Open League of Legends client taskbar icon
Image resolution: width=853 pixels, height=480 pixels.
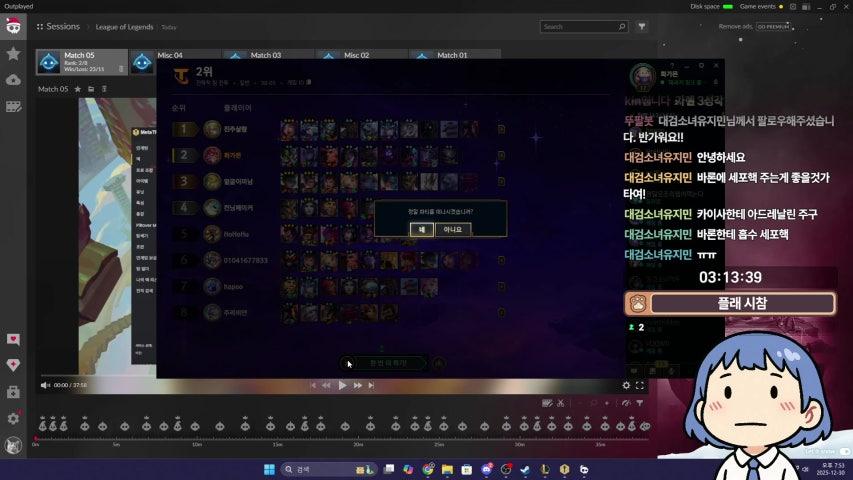(545, 469)
